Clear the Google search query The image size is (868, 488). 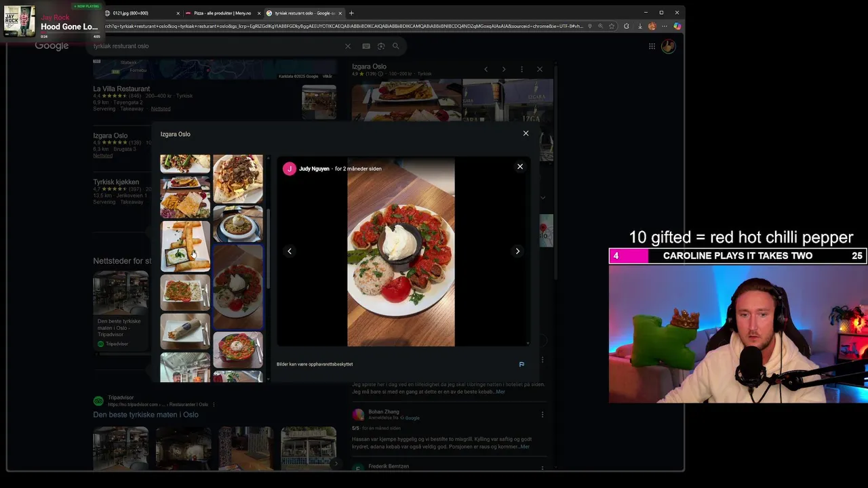click(x=348, y=46)
